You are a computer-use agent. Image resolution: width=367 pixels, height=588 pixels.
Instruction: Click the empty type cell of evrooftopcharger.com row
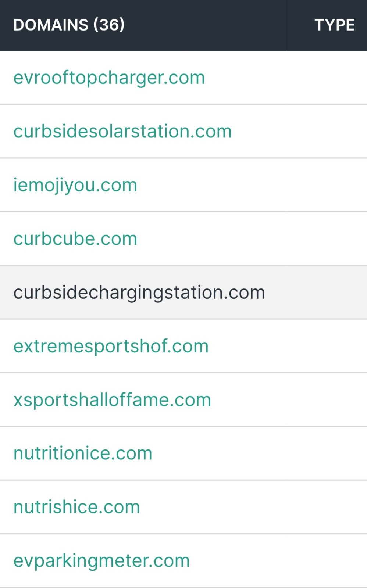(327, 78)
